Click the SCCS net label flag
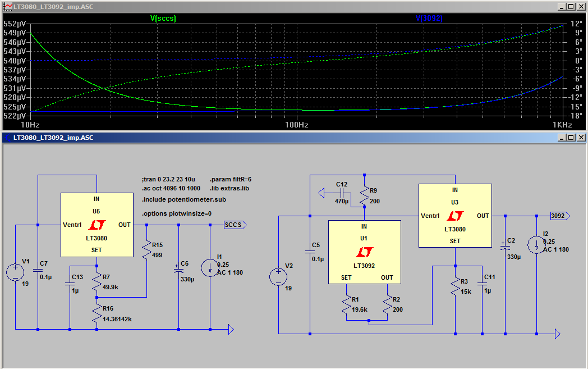The image size is (588, 369). pos(235,225)
